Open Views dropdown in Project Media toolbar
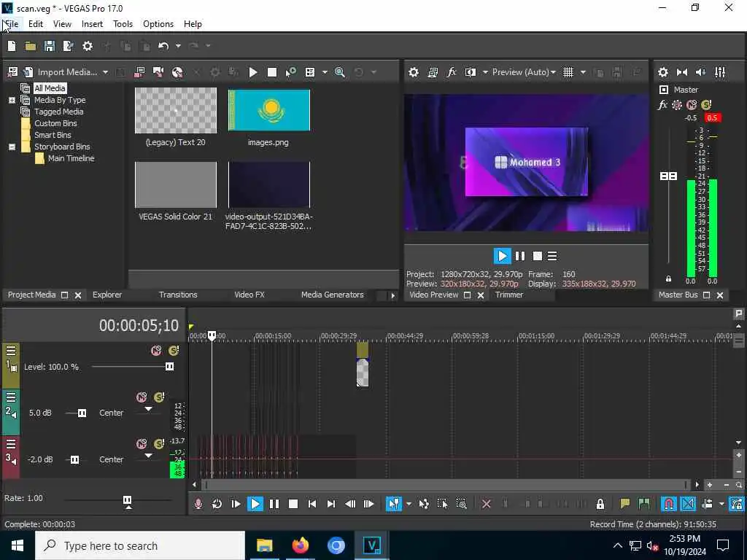The width and height of the screenshot is (747, 560). (x=325, y=72)
